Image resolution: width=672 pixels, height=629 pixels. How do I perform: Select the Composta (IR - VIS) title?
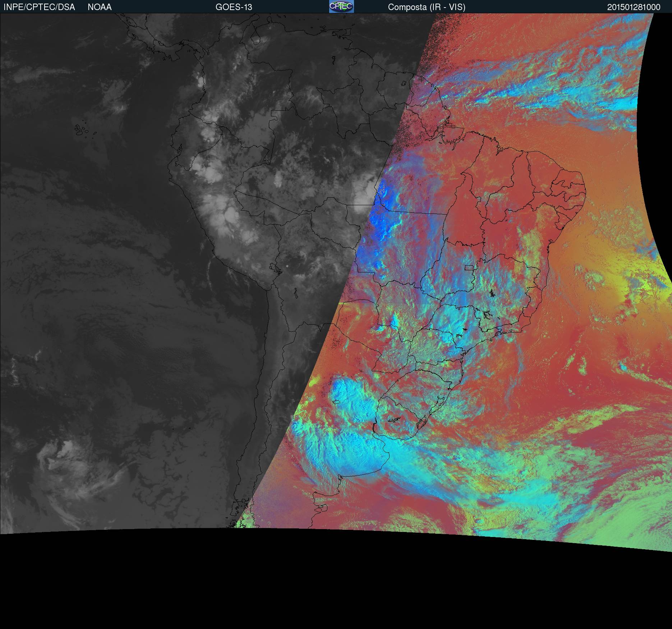pyautogui.click(x=427, y=7)
